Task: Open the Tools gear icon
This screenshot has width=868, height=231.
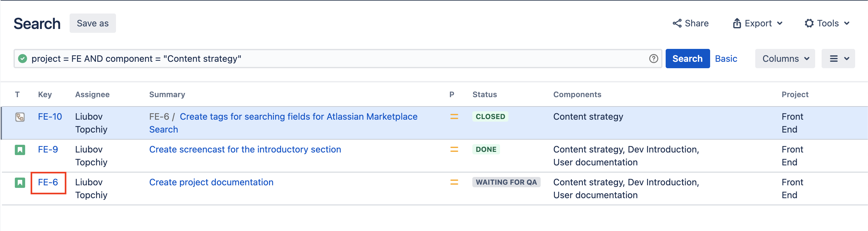Action: [x=809, y=23]
